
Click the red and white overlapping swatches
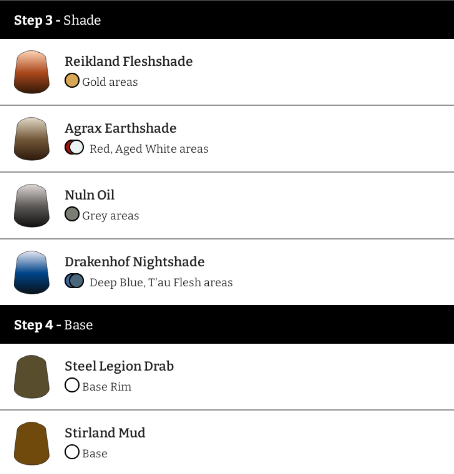click(74, 147)
